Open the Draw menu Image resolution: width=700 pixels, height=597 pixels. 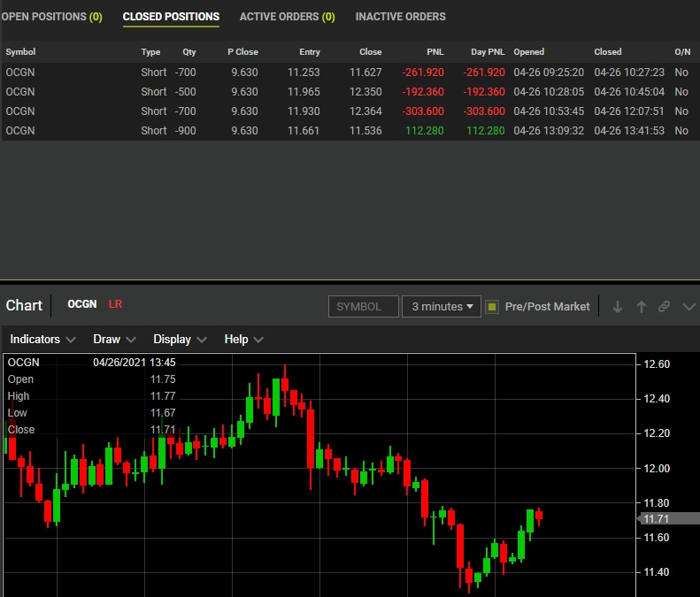pyautogui.click(x=114, y=340)
